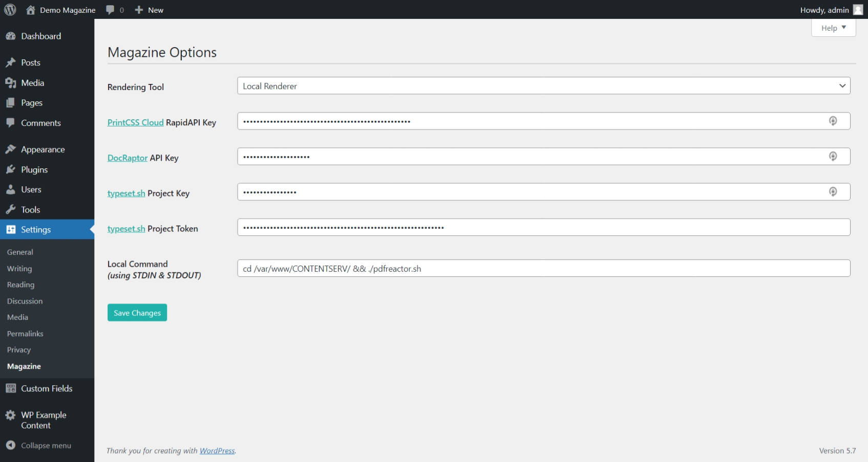Click the Custom Fields sidebar icon
This screenshot has width=868, height=462.
coord(11,388)
